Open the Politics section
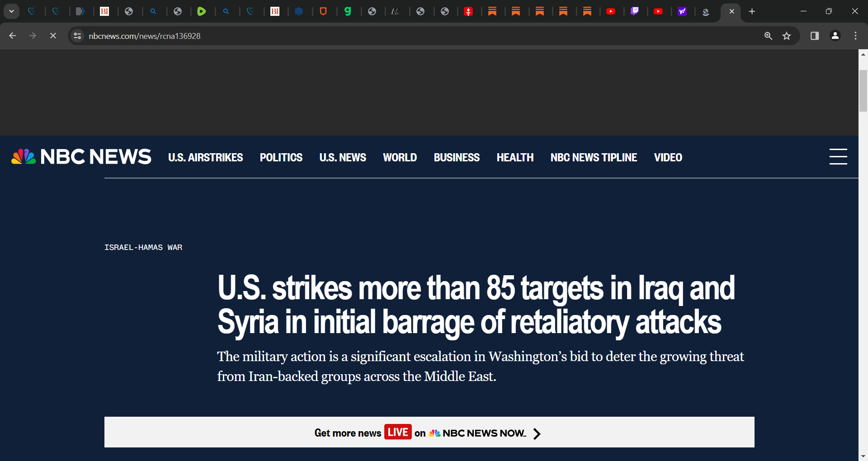The image size is (868, 461). 281,157
